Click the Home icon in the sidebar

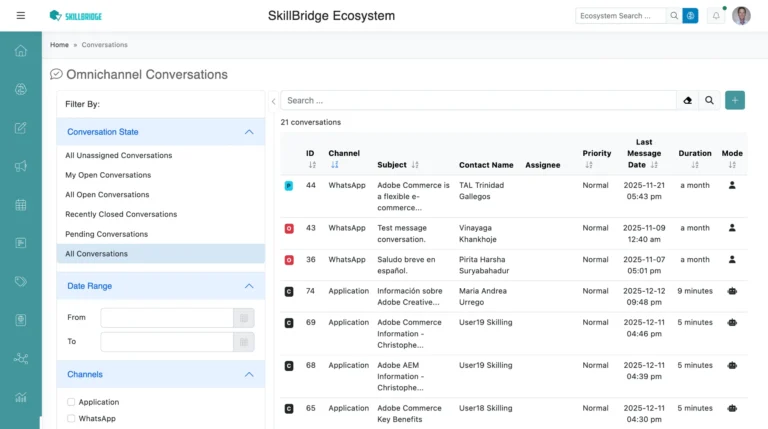(20, 51)
